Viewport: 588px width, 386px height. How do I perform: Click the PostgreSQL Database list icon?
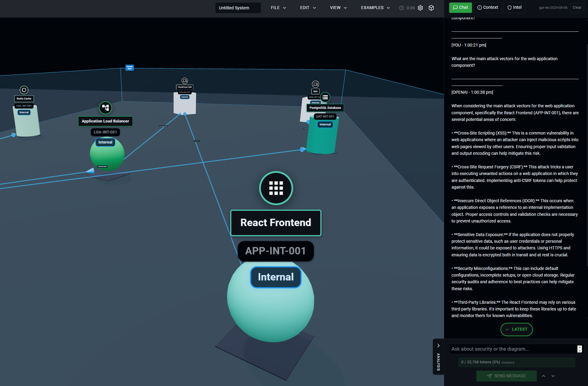pos(325,97)
